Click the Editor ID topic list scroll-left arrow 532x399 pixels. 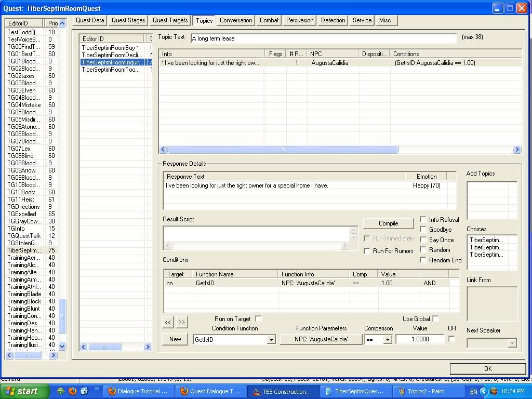pyautogui.click(x=84, y=347)
